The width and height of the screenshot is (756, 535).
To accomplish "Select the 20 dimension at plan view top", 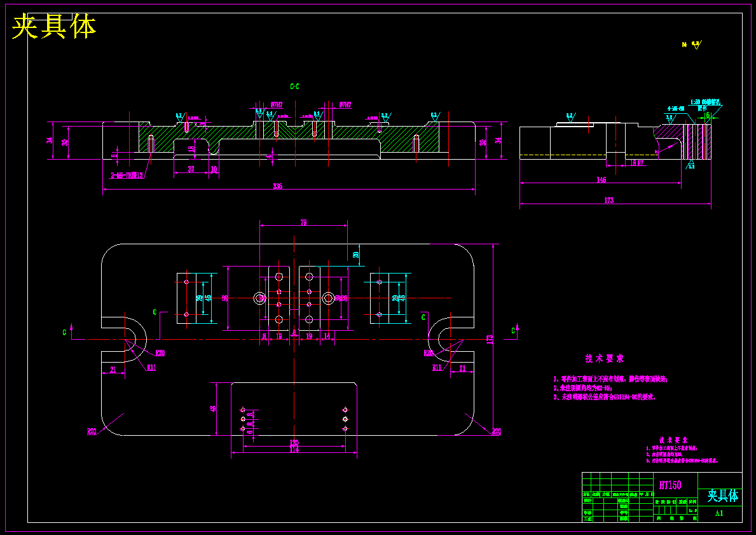I will click(x=356, y=254).
